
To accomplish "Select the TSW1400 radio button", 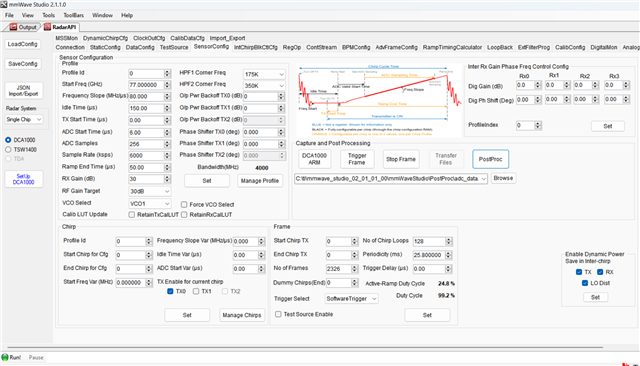I will pyautogui.click(x=8, y=150).
